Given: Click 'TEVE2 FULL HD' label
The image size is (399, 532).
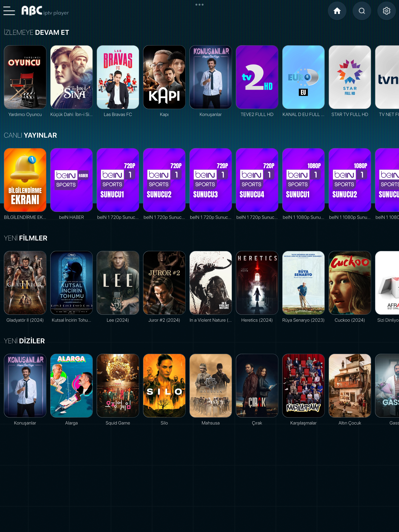Looking at the screenshot, I should (x=257, y=114).
